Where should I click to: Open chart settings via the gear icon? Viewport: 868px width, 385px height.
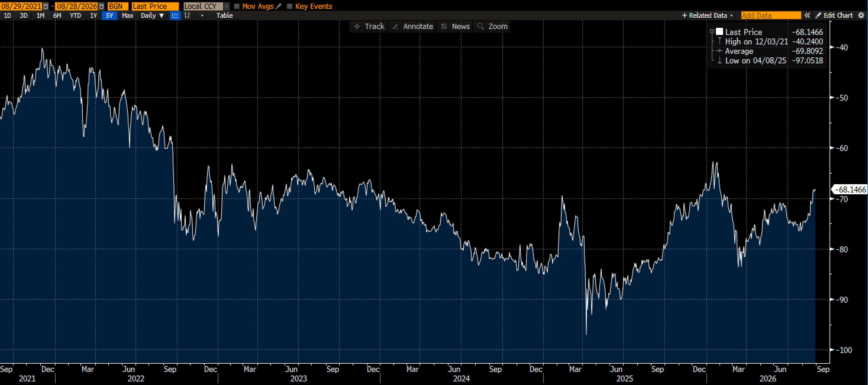861,15
